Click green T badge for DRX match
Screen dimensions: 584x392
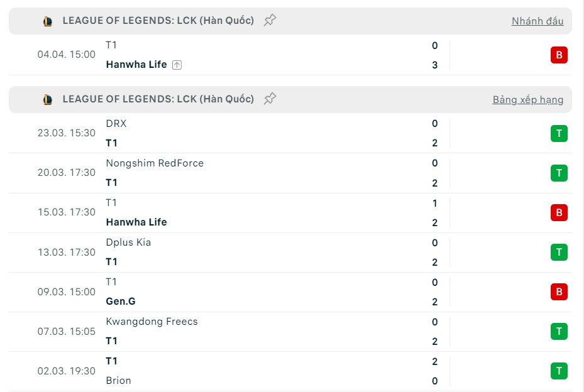coord(558,133)
